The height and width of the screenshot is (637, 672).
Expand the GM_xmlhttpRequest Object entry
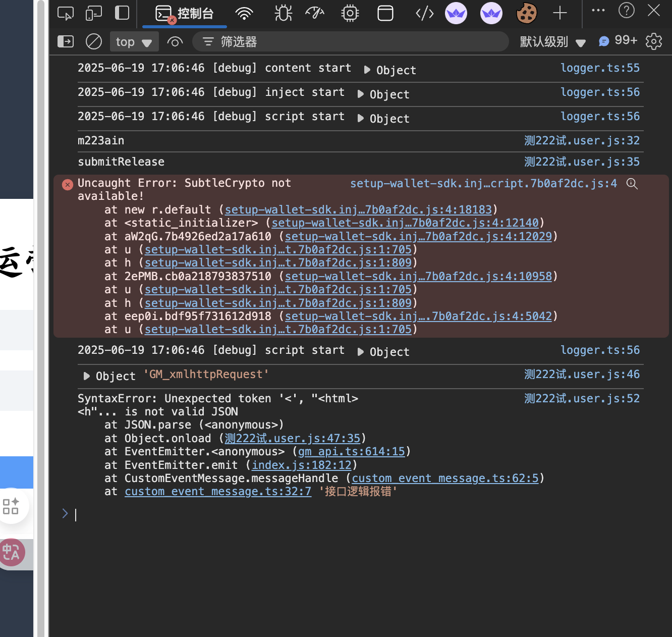[x=87, y=376]
